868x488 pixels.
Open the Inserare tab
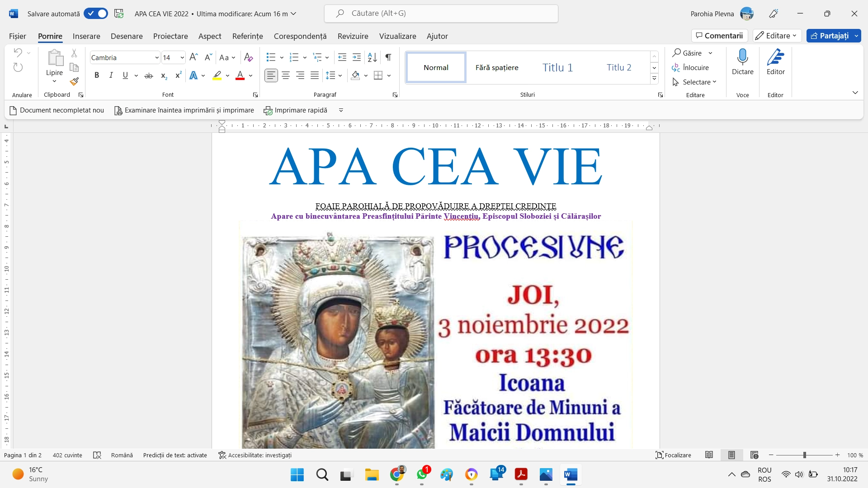coord(86,36)
